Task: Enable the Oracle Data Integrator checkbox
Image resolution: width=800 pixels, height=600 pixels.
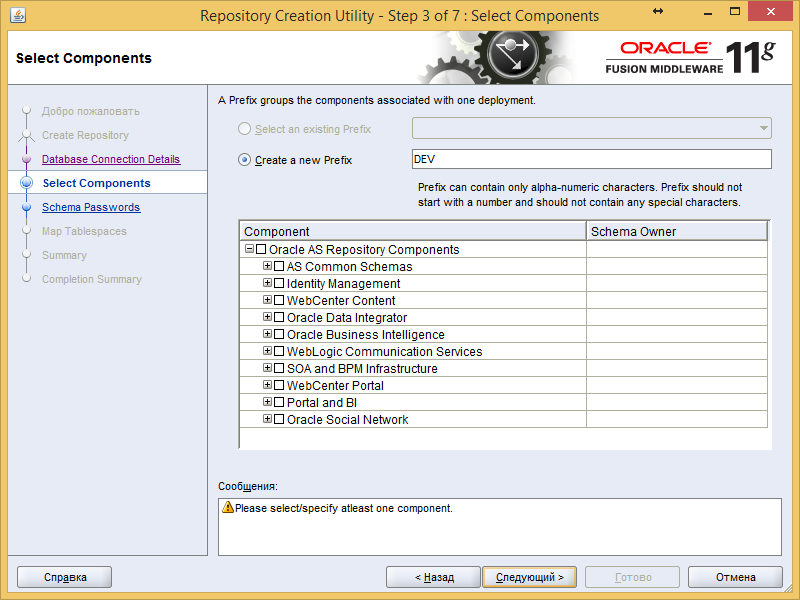Action: pos(279,317)
